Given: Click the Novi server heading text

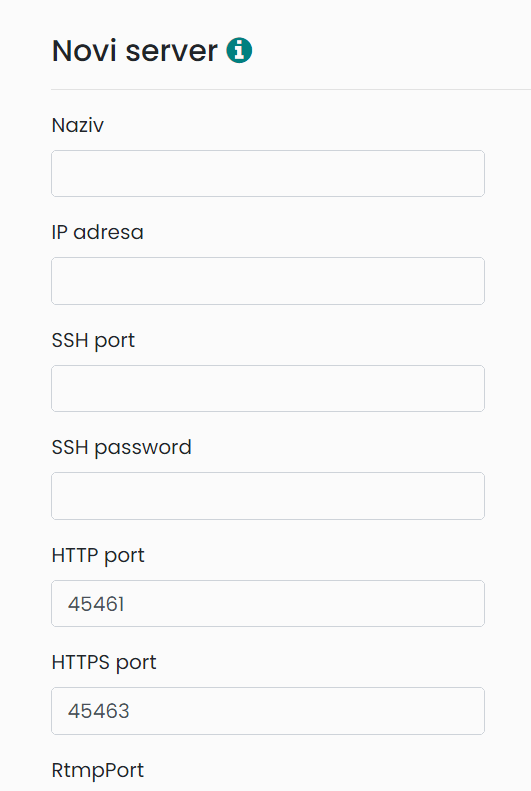Looking at the screenshot, I should pos(135,50).
